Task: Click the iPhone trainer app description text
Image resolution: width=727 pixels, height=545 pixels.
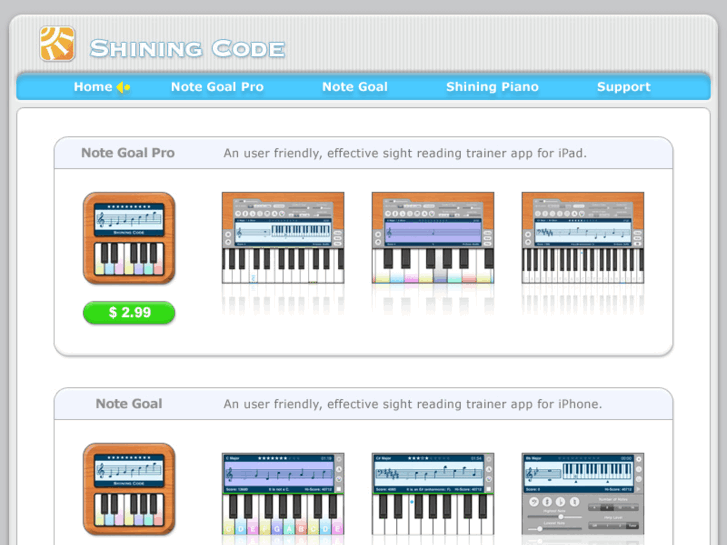Action: click(413, 404)
